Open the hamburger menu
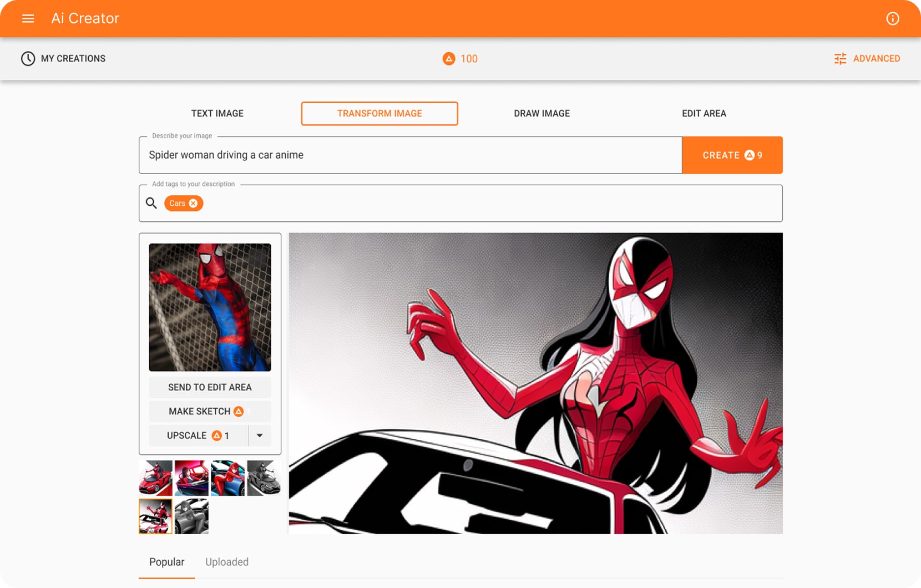Screen dimensions: 921x588 28,19
